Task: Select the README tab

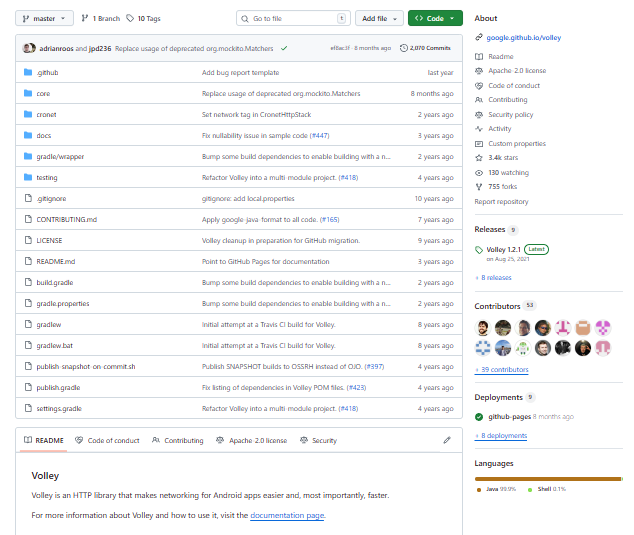Action: pyautogui.click(x=44, y=440)
